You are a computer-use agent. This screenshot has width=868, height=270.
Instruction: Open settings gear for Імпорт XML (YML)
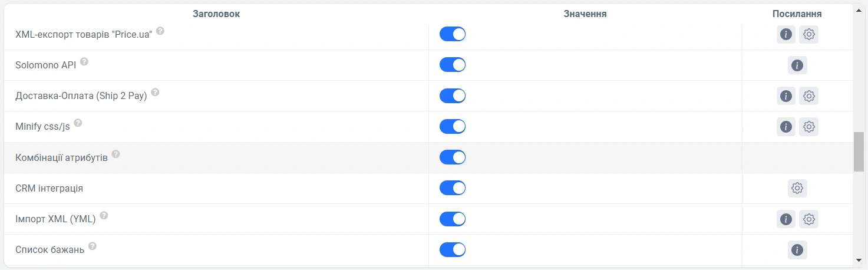click(808, 219)
